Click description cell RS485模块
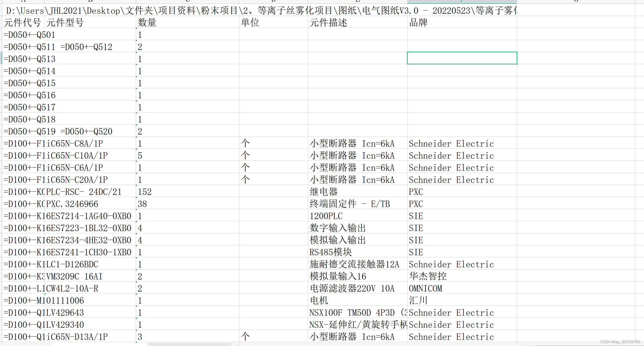 (x=358, y=252)
